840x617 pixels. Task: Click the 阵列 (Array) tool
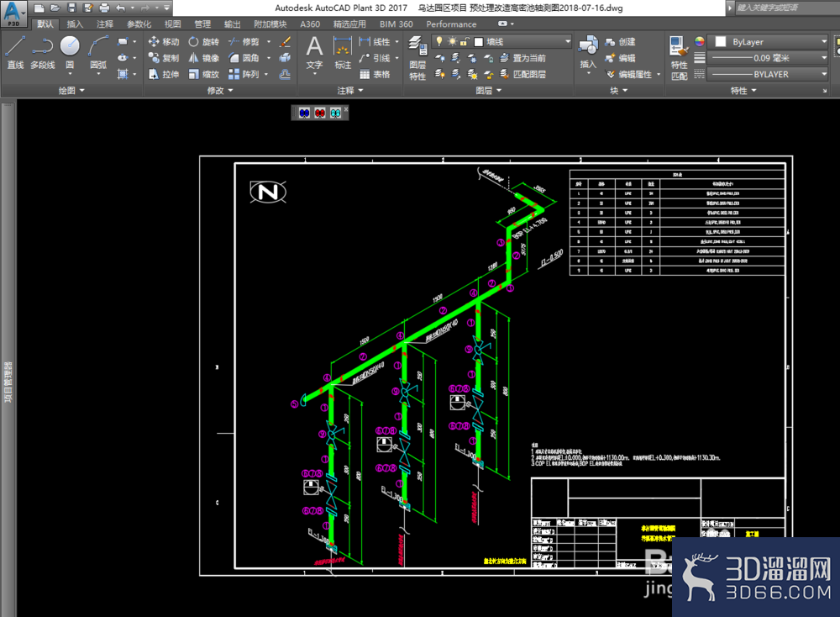point(244,74)
